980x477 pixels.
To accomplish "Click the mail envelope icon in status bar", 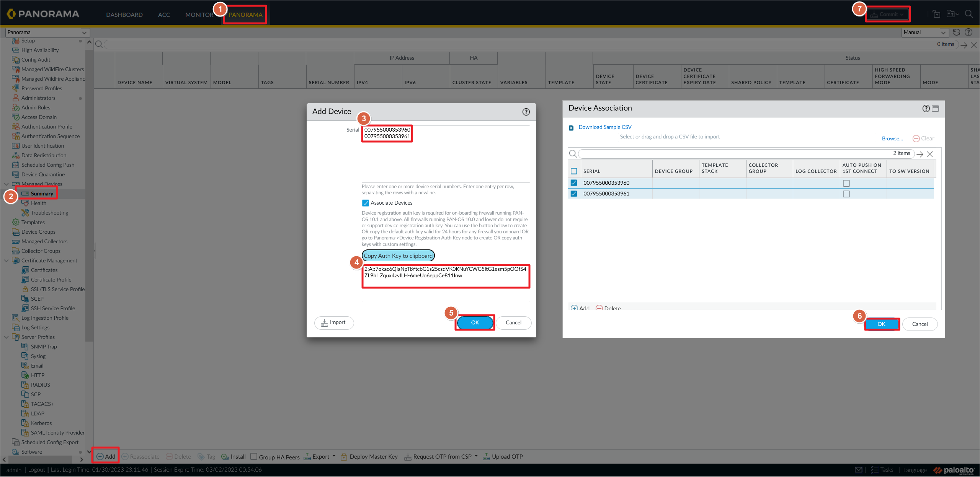I will point(859,470).
